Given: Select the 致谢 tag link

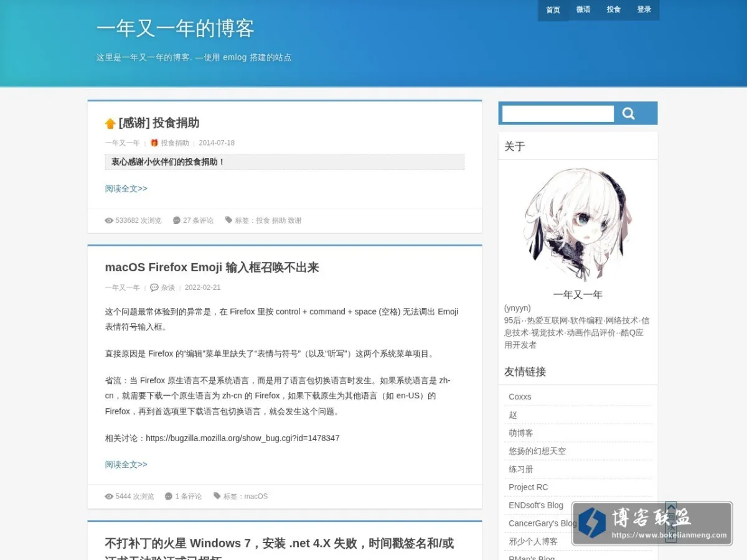Looking at the screenshot, I should (x=294, y=220).
